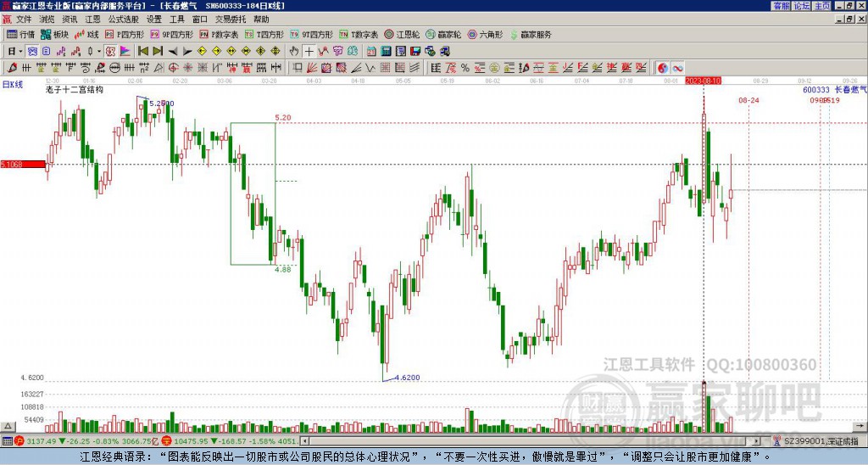
Task: Open 赢家服务 with dollar icon
Action: click(531, 34)
